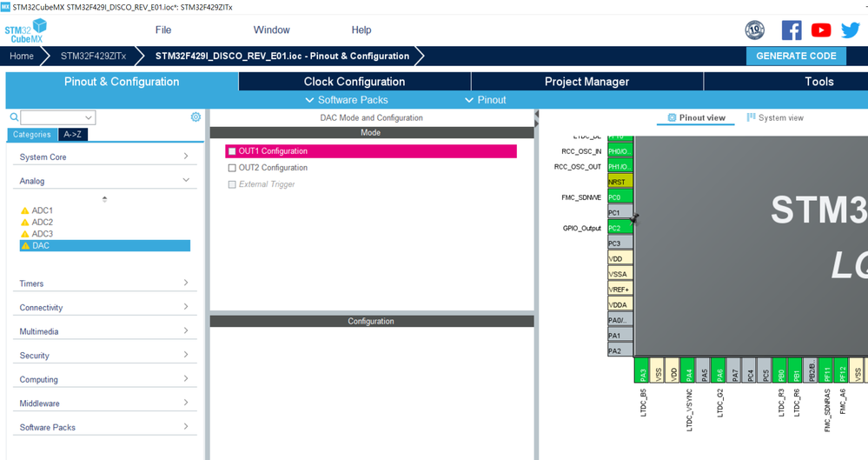868x460 pixels.
Task: Open the YouTube icon link
Action: point(821,30)
